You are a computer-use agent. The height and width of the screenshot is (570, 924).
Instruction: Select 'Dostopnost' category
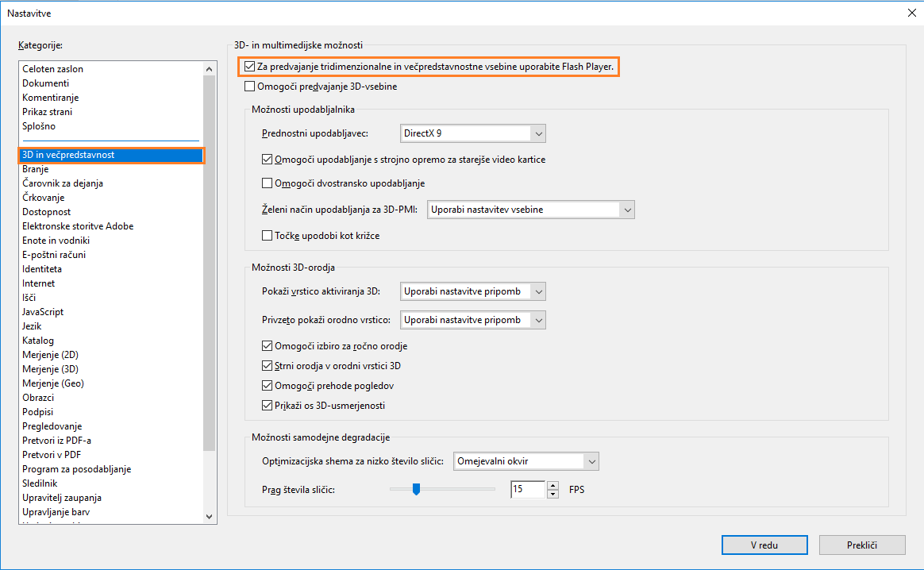pos(111,212)
